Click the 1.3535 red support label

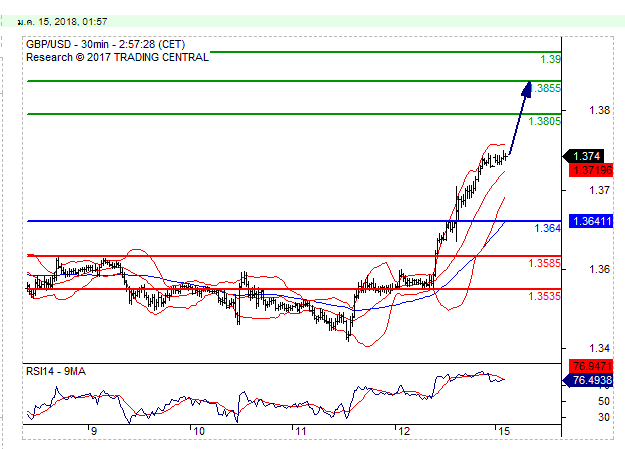tap(544, 297)
